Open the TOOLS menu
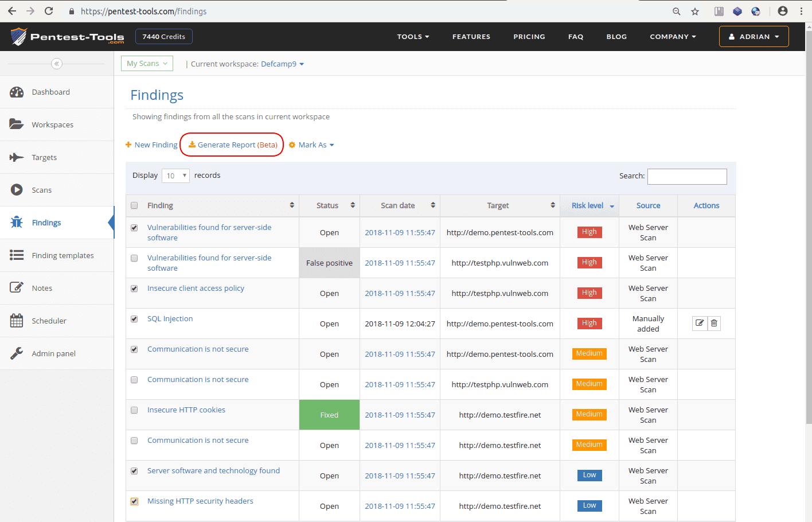Viewport: 812px width, 522px height. tap(413, 36)
